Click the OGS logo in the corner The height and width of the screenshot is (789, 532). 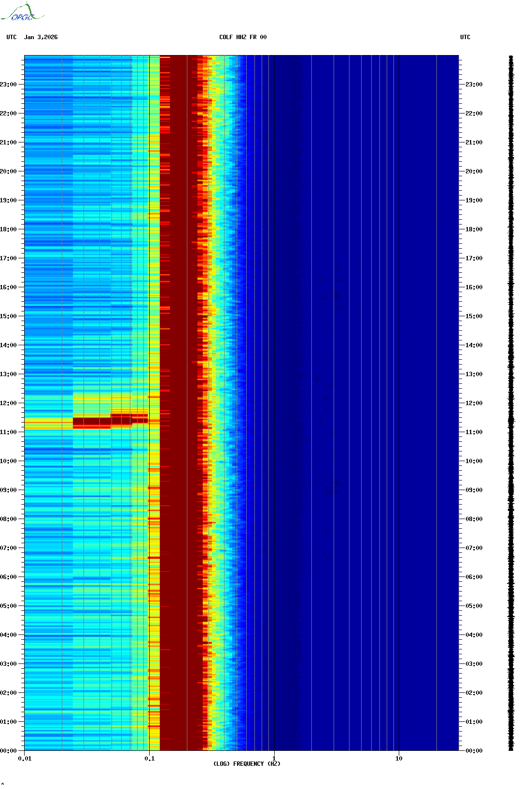pyautogui.click(x=22, y=12)
